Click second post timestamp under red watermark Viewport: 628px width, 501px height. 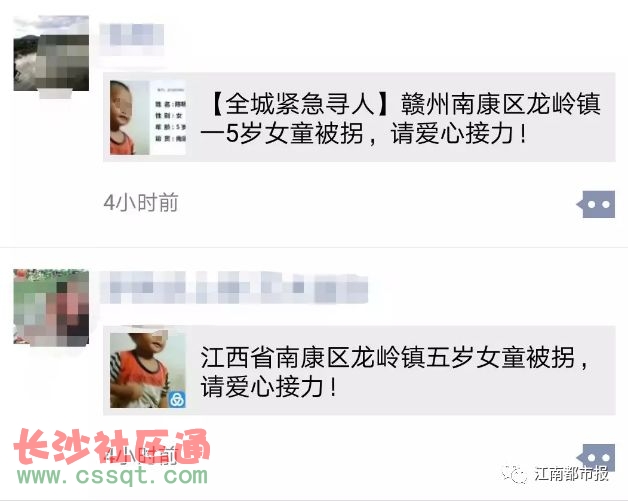[x=141, y=456]
